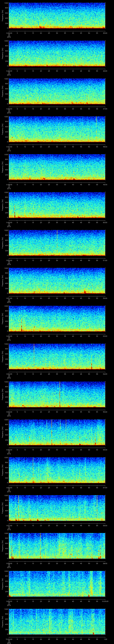Viewport: 114px width, 644px height.
Task: Select the 9:49:00 start time label
Action: pos(9,223)
